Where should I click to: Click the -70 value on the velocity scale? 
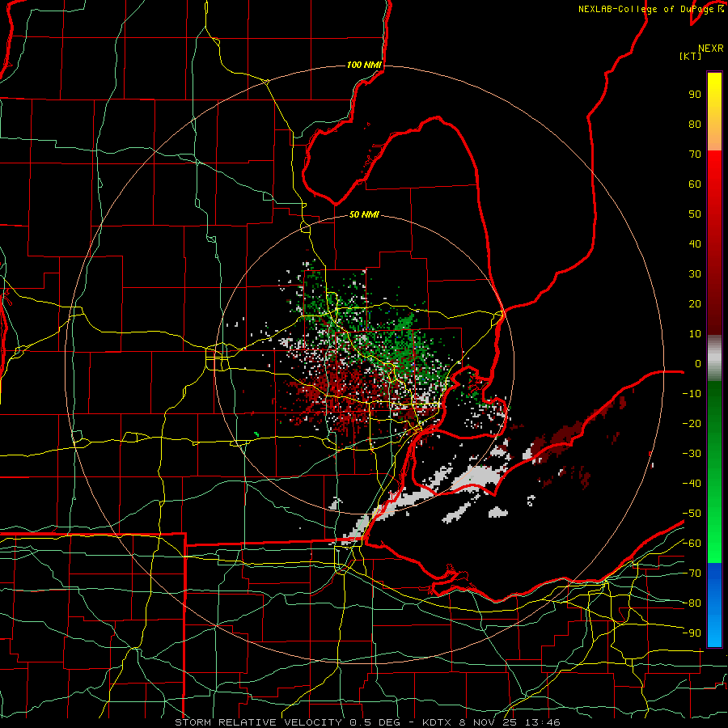pyautogui.click(x=692, y=574)
